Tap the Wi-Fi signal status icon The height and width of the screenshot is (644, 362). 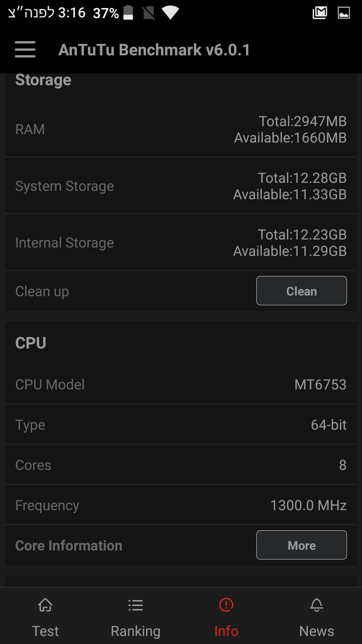click(x=170, y=13)
